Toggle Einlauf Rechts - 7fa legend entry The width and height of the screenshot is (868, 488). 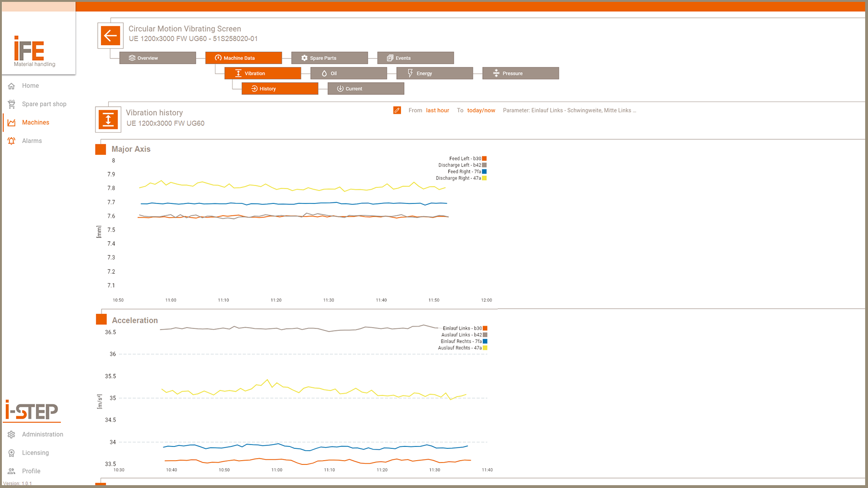pyautogui.click(x=463, y=341)
